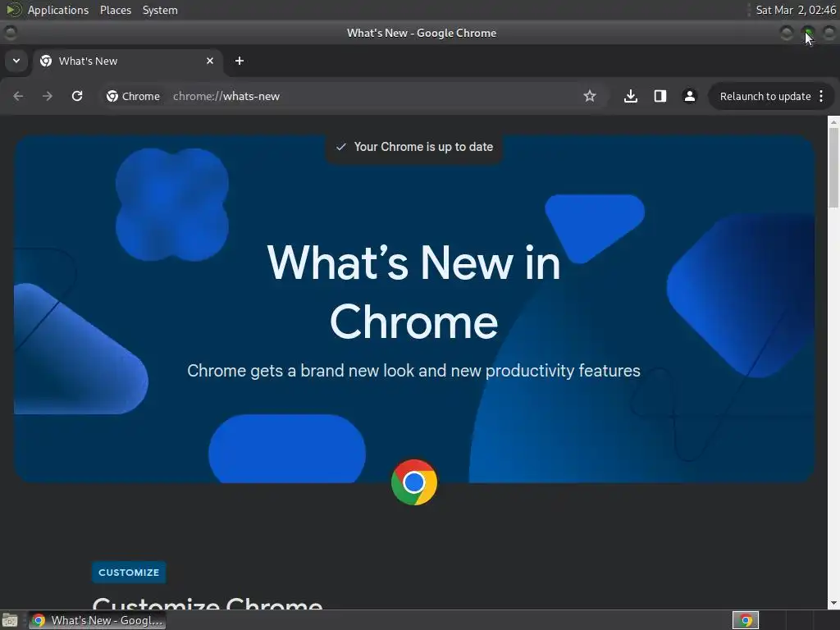Go back to the previous page
This screenshot has width=840, height=630.
pyautogui.click(x=18, y=96)
